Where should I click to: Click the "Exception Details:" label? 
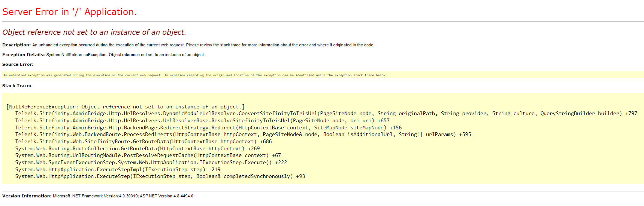pos(24,55)
